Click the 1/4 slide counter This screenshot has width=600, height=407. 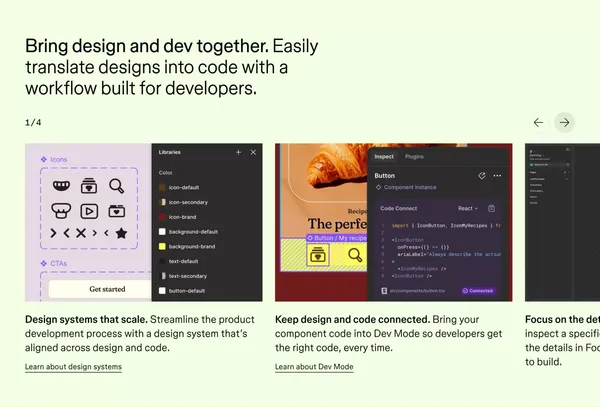(33, 122)
